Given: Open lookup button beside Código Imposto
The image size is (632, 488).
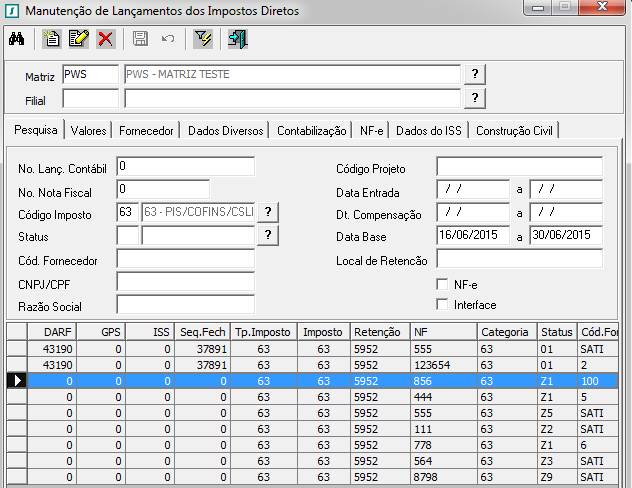Looking at the screenshot, I should coord(269,211).
